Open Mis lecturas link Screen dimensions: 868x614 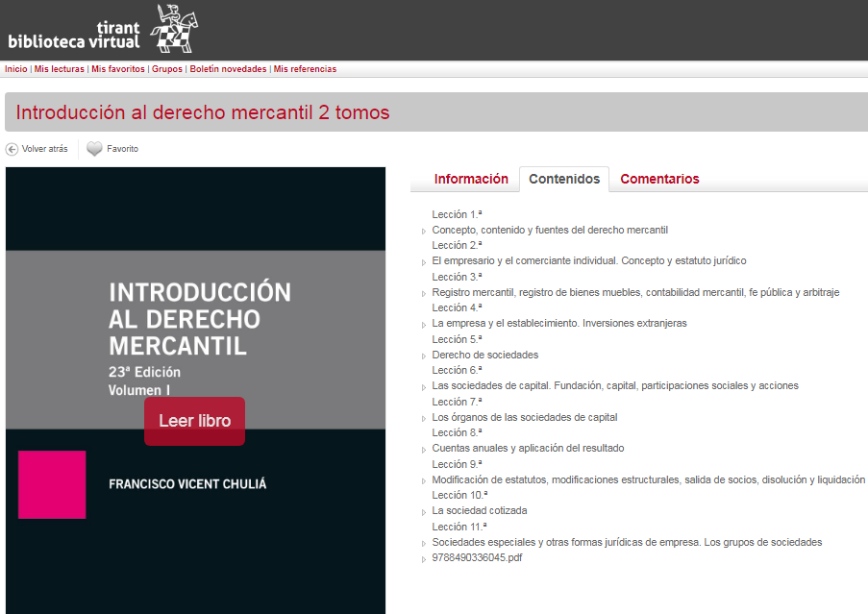[x=60, y=69]
